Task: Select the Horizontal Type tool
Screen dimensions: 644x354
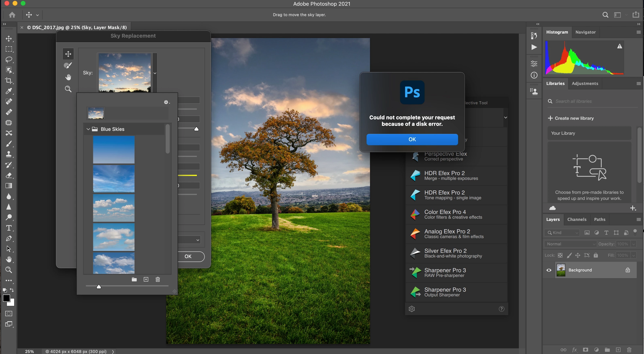Action: [9, 228]
